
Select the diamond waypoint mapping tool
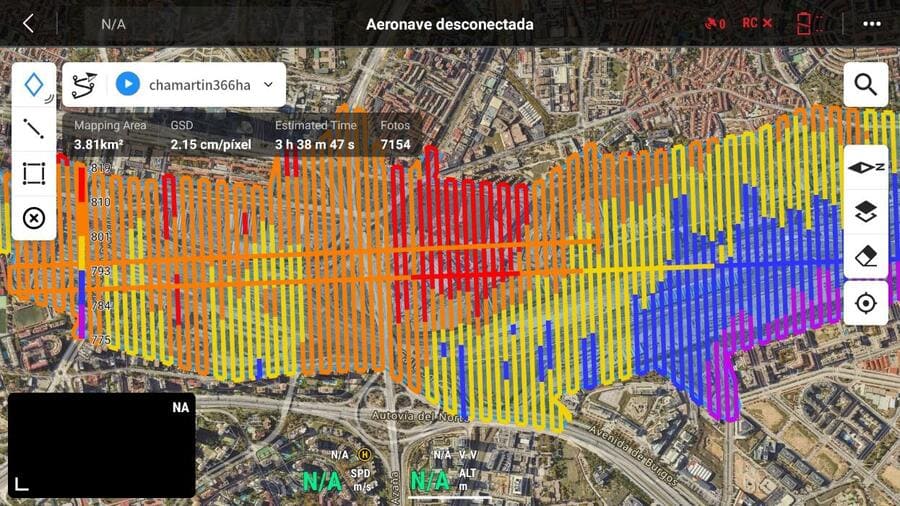(34, 85)
